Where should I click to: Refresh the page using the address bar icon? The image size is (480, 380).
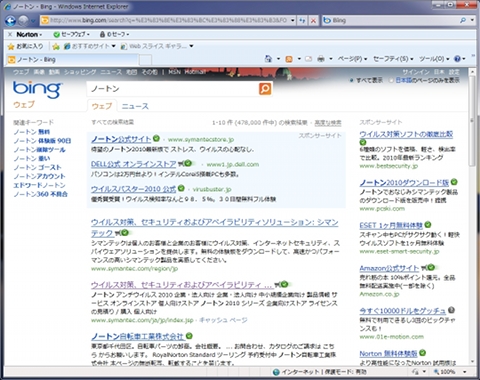(302, 20)
